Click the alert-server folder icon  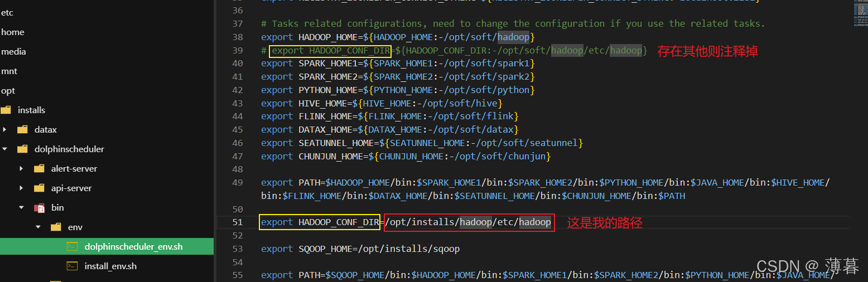click(x=39, y=168)
